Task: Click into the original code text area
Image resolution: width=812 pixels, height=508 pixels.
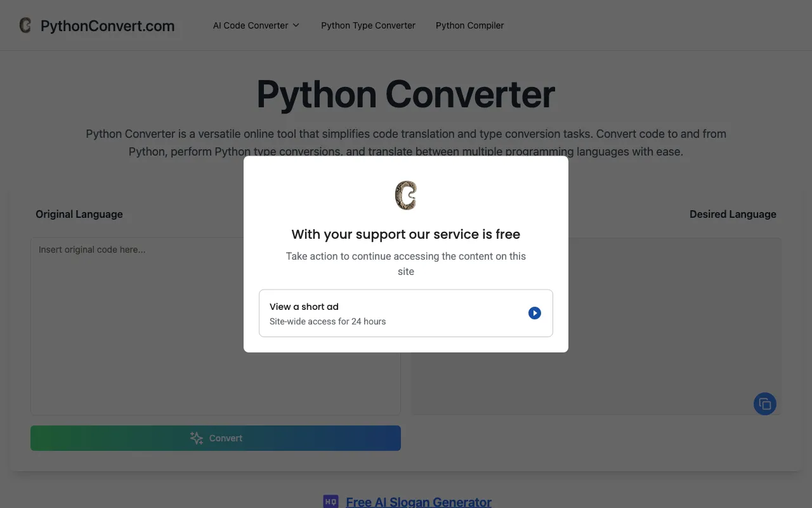Action: coord(216,326)
